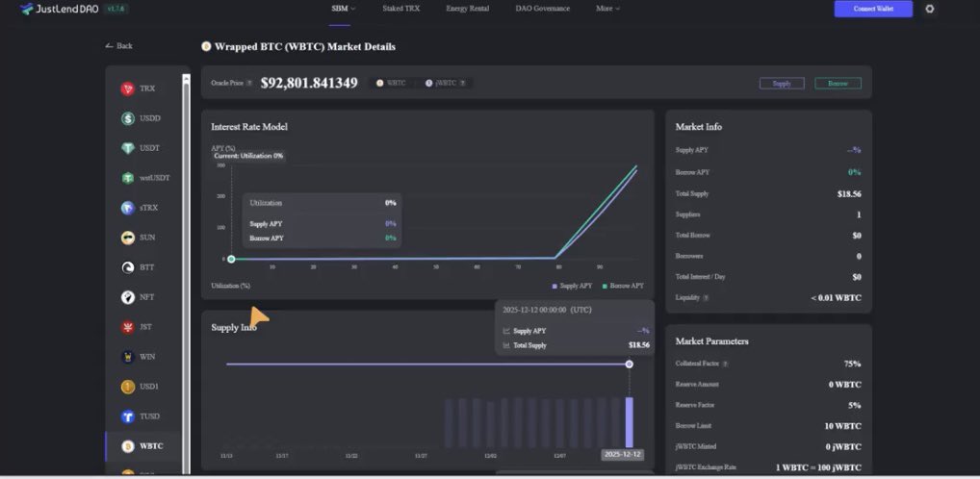The height and width of the screenshot is (479, 980).
Task: Go to DAO Governance tab
Action: (543, 9)
